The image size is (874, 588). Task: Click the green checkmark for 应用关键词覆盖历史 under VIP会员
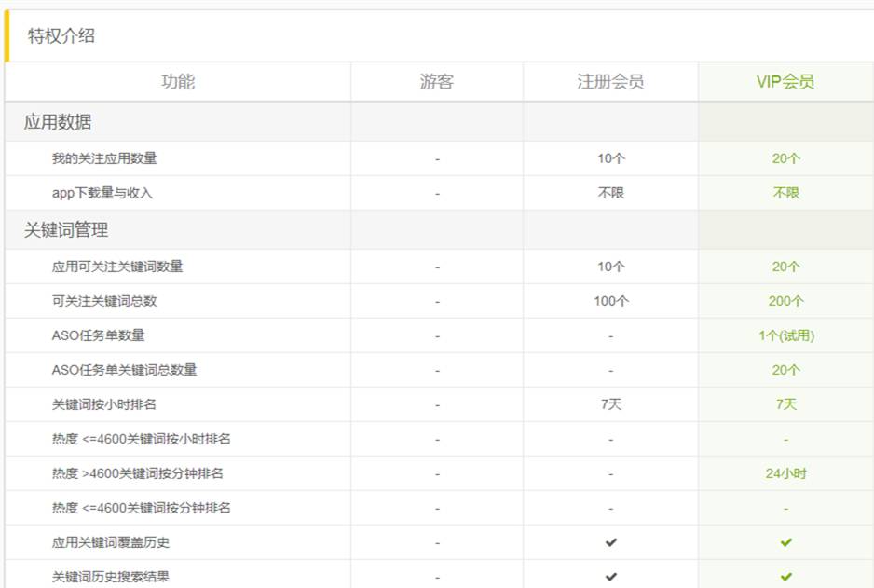(x=785, y=541)
